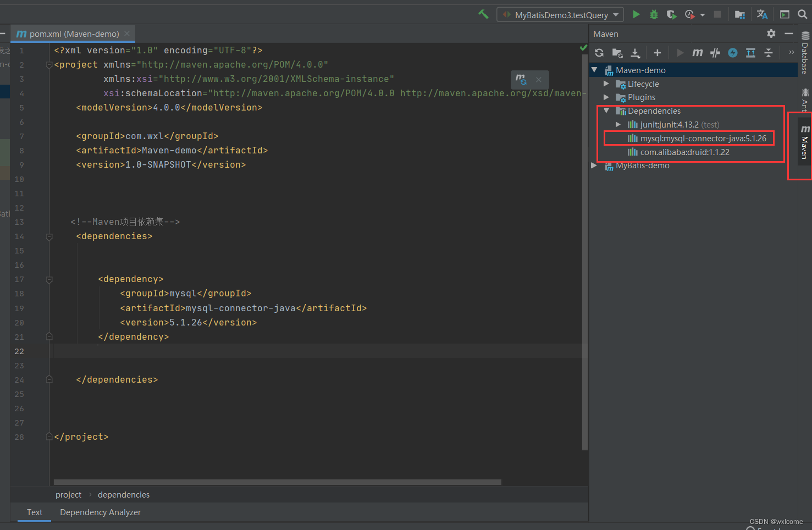
Task: Click the stop square button
Action: coord(717,14)
